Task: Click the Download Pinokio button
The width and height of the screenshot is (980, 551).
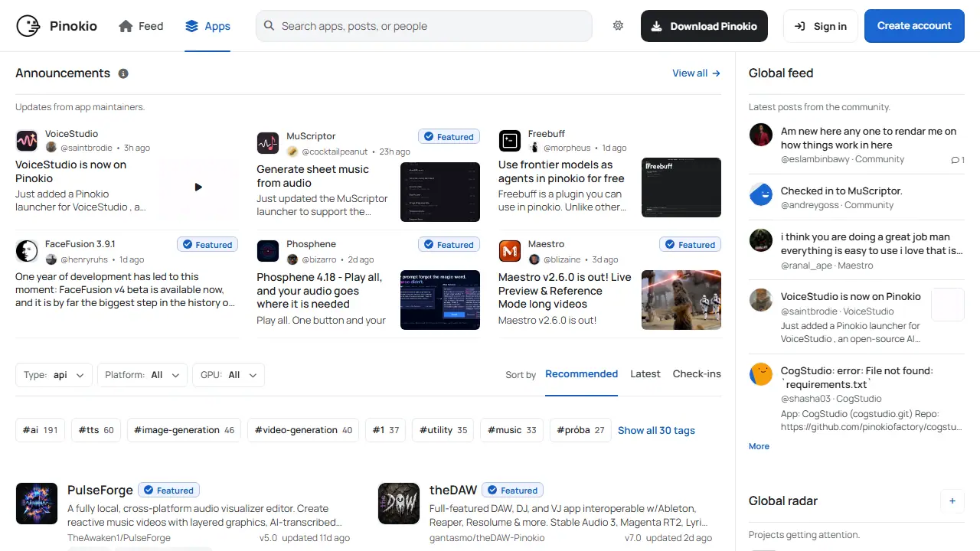Action: (x=704, y=26)
